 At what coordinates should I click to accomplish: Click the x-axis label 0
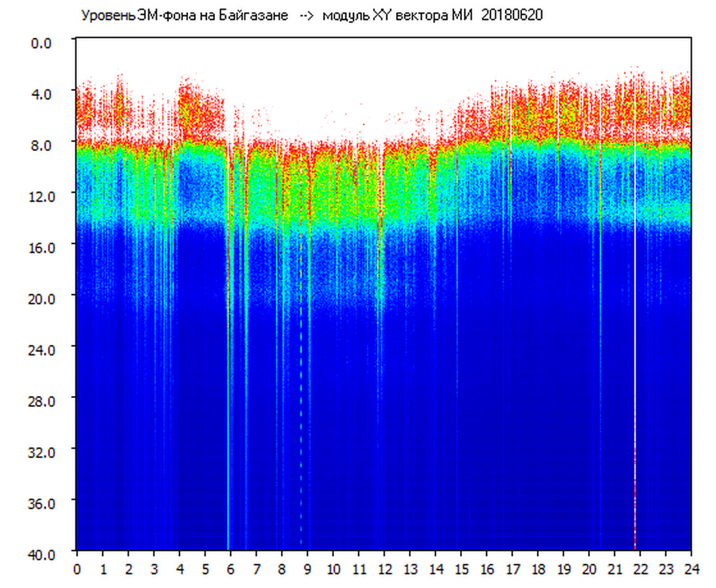[x=77, y=568]
